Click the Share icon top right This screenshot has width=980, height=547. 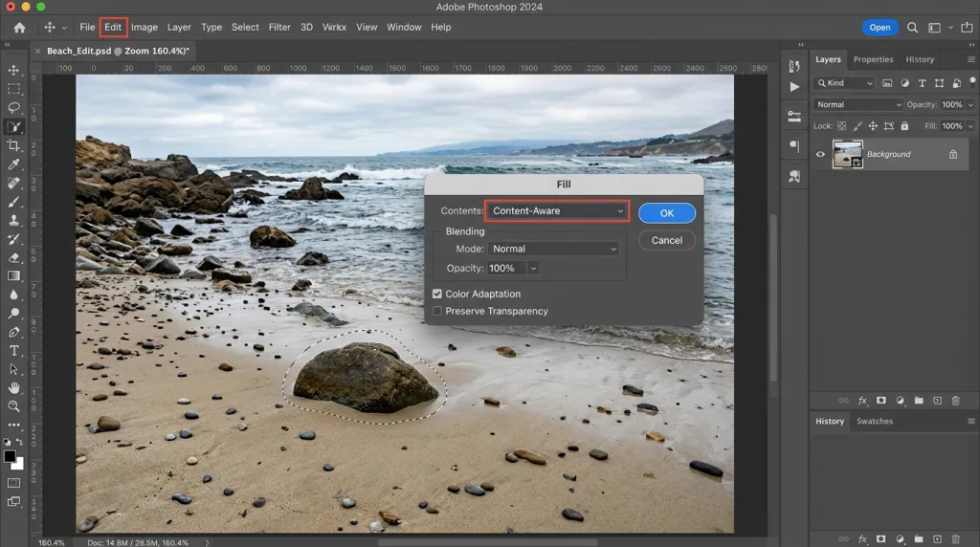click(967, 28)
